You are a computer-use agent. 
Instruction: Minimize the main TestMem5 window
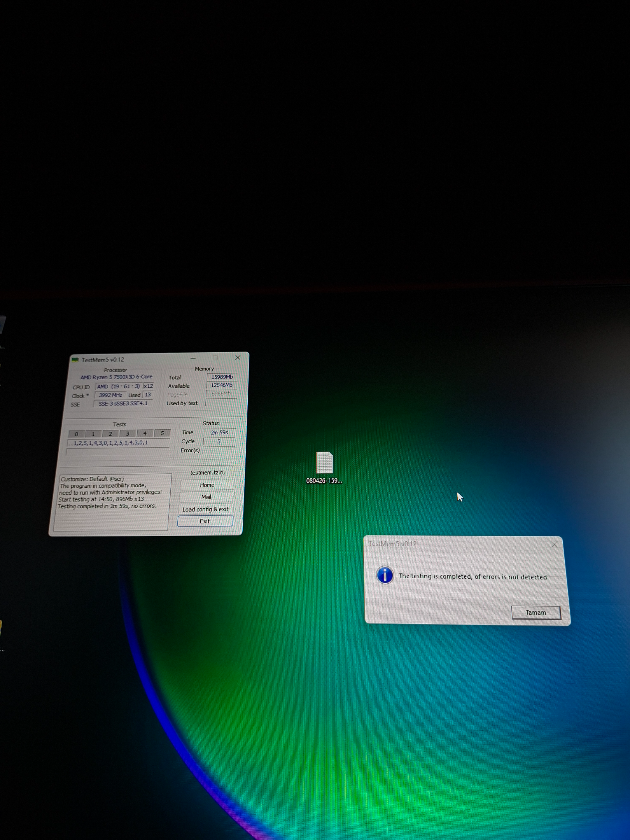[193, 359]
